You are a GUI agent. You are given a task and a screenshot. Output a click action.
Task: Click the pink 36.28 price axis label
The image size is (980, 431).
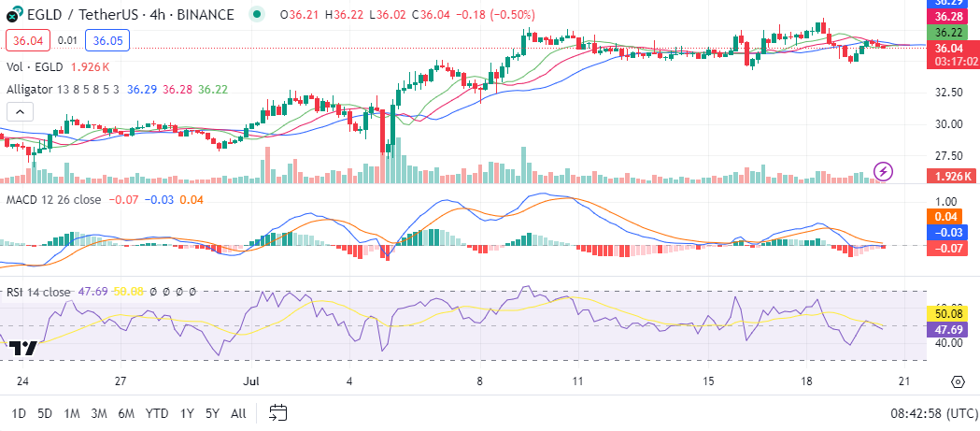click(x=948, y=15)
